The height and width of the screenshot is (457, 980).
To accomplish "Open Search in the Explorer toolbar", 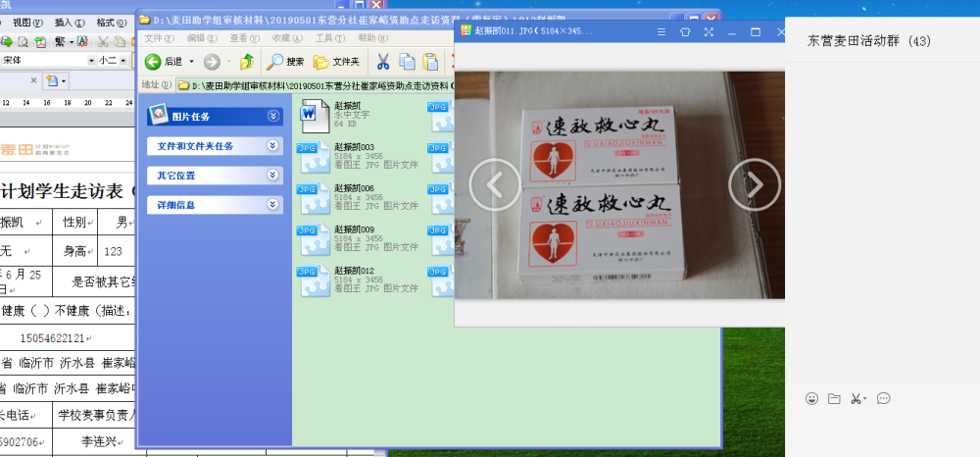I will pyautogui.click(x=285, y=61).
